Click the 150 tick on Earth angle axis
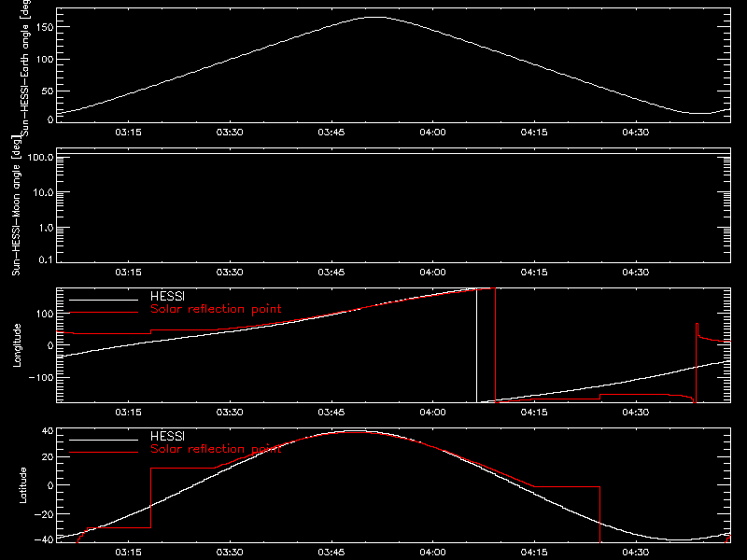 coord(44,27)
